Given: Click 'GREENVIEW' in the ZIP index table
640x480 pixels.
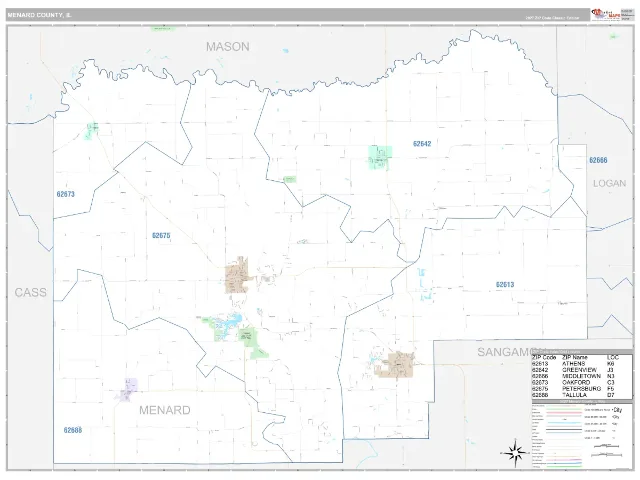Looking at the screenshot, I should [x=579, y=370].
